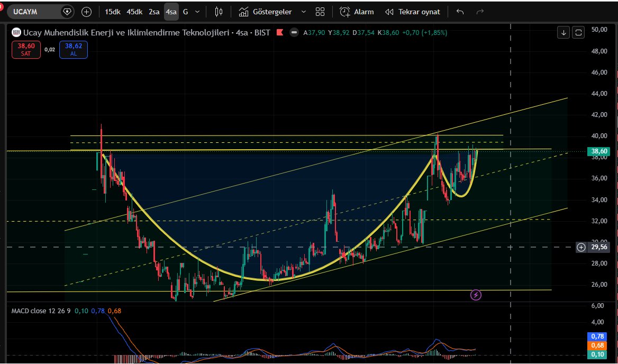Redo the chart action

480,12
